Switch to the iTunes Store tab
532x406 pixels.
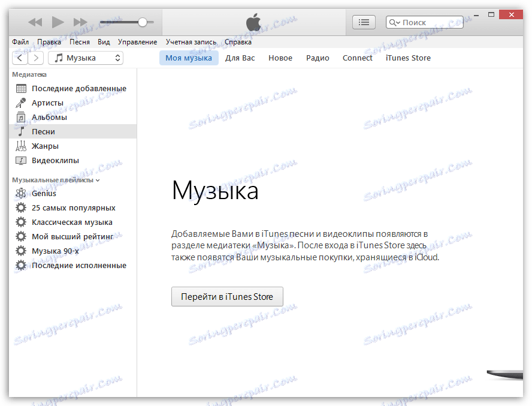(x=408, y=58)
